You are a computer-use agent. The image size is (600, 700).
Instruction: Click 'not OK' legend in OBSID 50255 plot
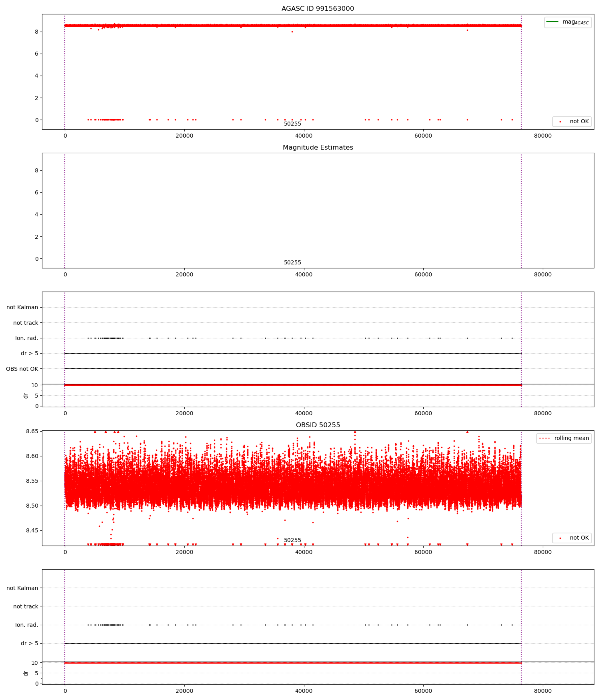[572, 538]
